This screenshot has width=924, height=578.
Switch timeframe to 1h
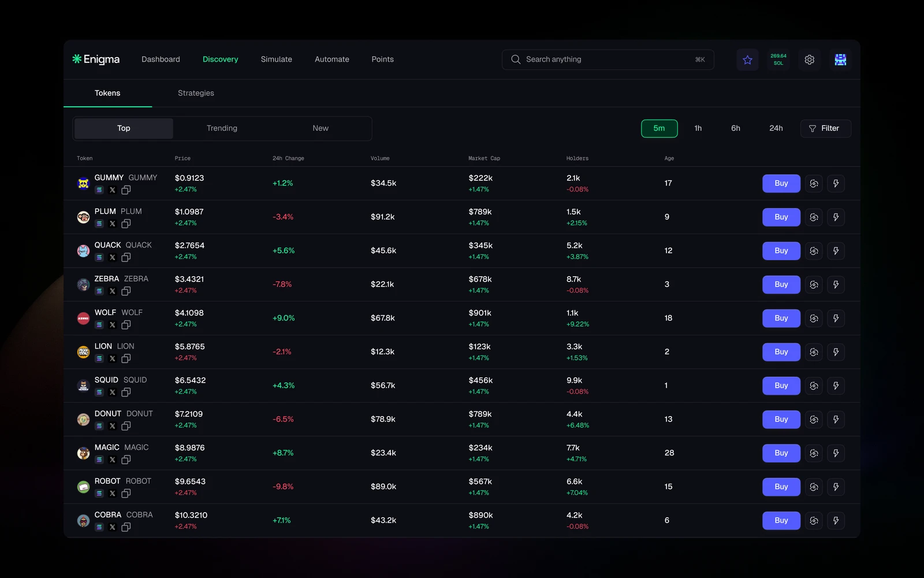point(698,128)
